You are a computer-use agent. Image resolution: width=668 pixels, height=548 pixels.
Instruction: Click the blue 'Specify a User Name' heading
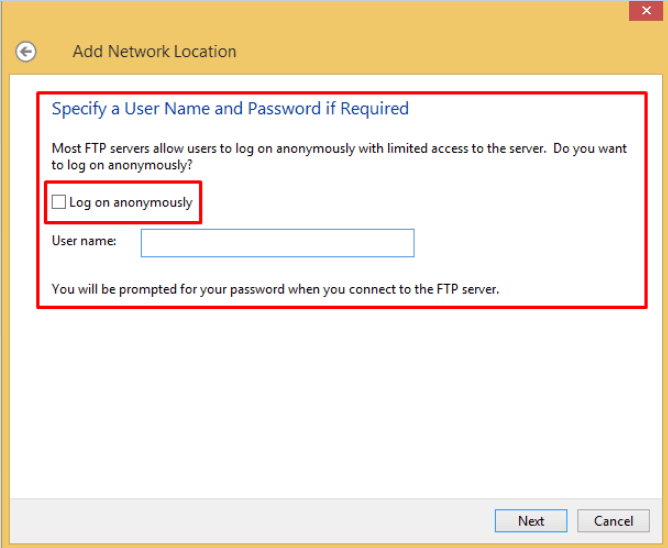(x=230, y=109)
